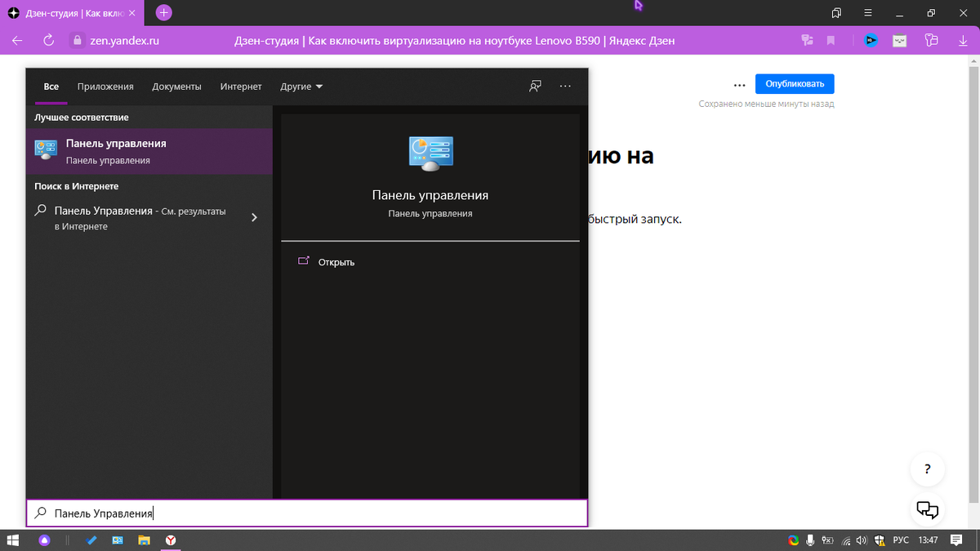Viewport: 980px width, 551px height.
Task: Open the three-dot menu beside Опубликовать
Action: click(739, 84)
